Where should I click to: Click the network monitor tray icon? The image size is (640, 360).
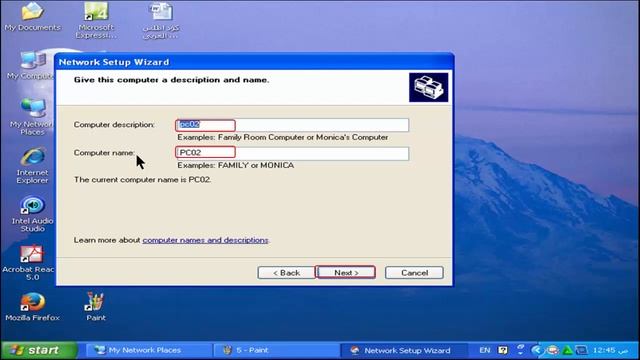581,350
